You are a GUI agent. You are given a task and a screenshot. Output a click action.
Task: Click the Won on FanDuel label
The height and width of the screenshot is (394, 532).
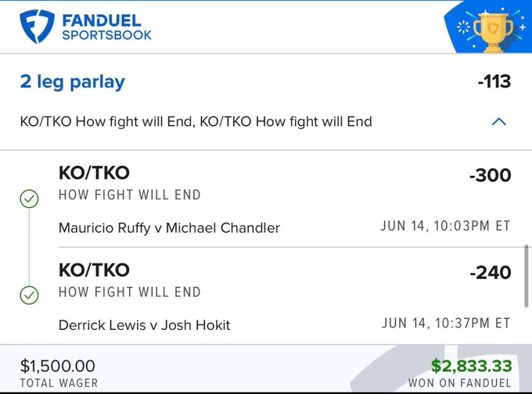(x=460, y=383)
